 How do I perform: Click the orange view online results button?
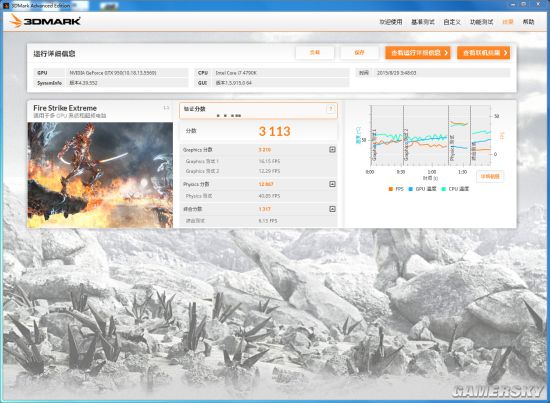[483, 53]
